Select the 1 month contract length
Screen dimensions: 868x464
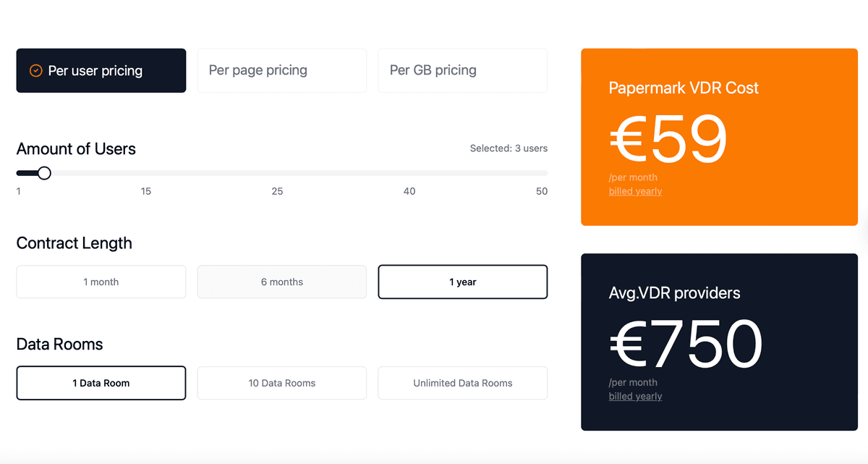click(x=101, y=282)
